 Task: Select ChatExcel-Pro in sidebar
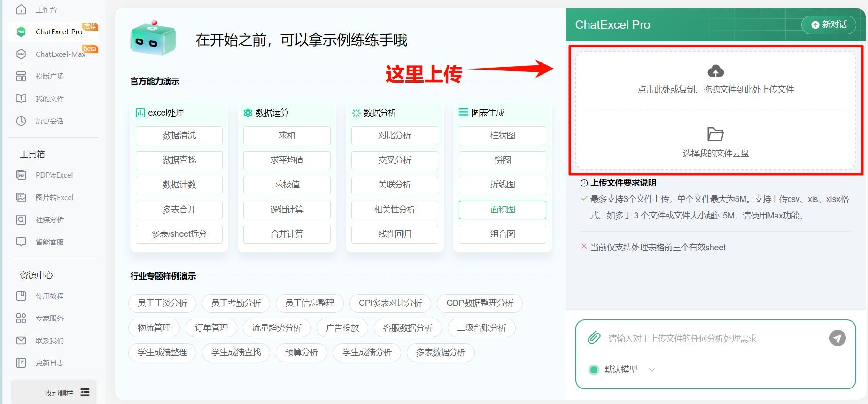click(x=59, y=32)
